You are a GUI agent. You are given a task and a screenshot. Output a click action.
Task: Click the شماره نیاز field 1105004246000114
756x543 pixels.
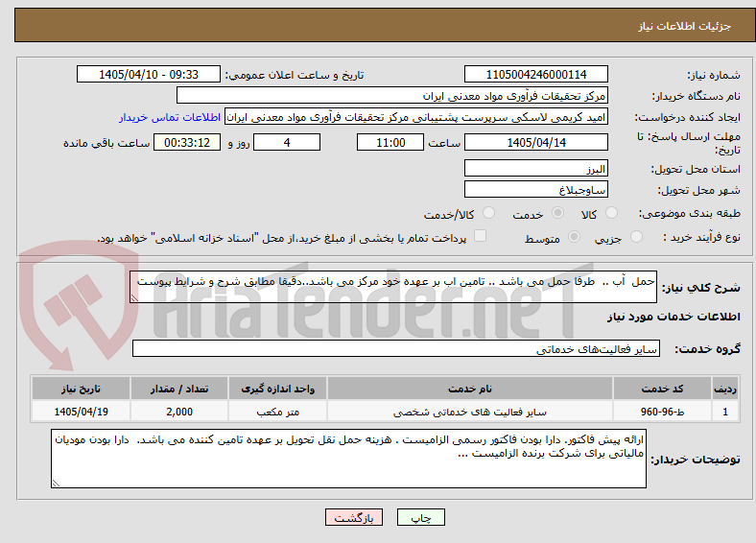(x=535, y=74)
